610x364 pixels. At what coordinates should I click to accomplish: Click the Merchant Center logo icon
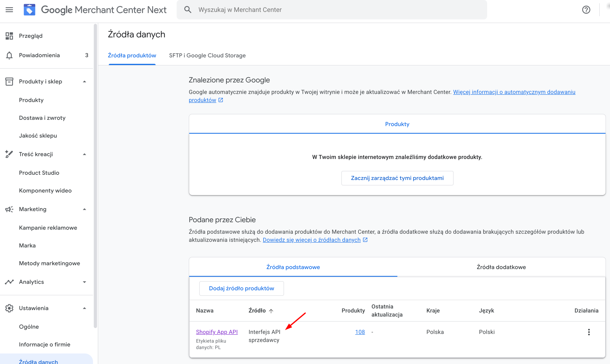tap(30, 10)
